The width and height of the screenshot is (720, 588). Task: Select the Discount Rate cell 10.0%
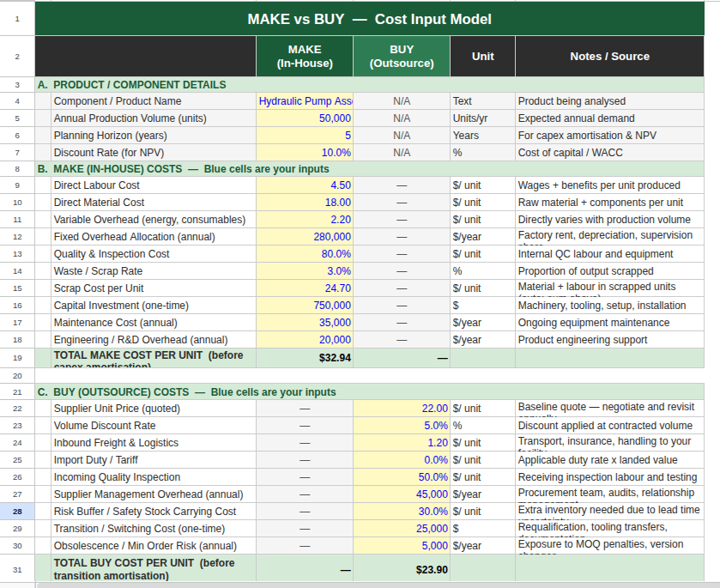305,153
